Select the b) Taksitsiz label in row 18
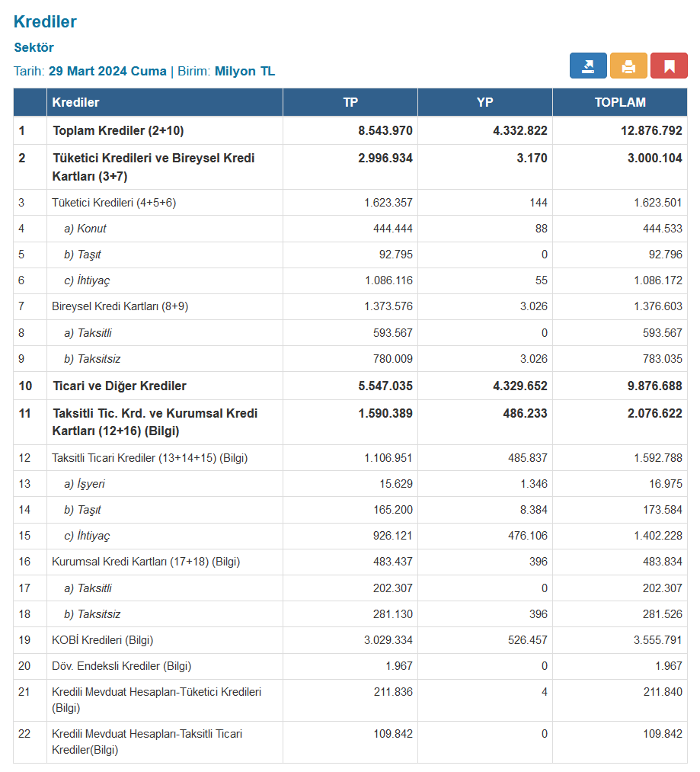Image resolution: width=700 pixels, height=772 pixels. [x=92, y=614]
